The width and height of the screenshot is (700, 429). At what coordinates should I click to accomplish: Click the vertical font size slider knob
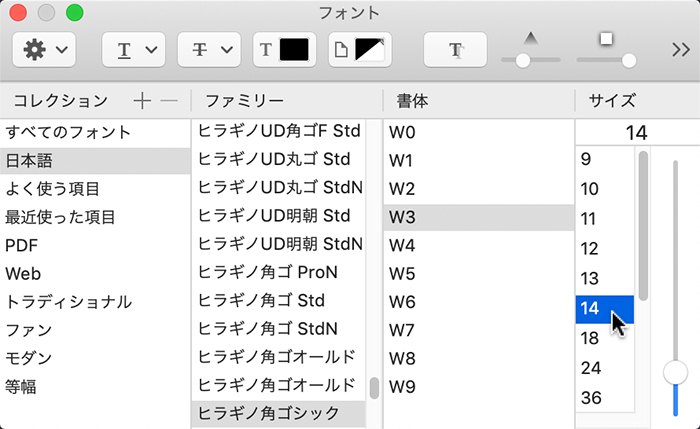tap(676, 372)
